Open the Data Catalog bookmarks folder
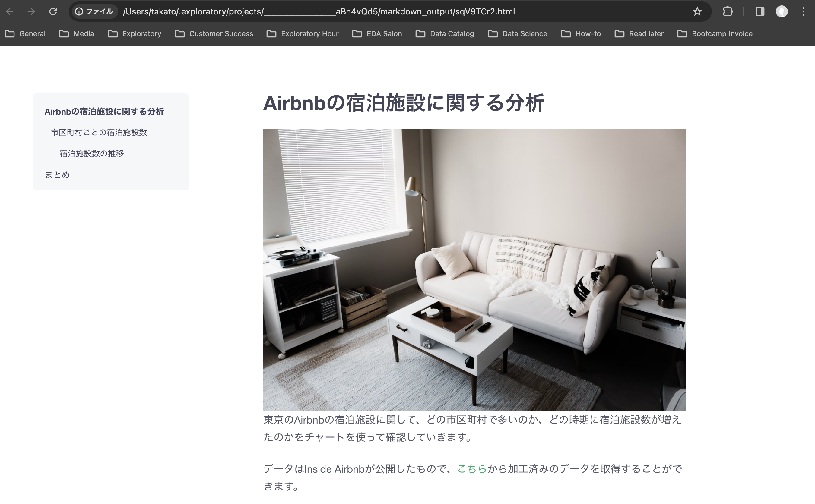The image size is (815, 504). pos(445,34)
